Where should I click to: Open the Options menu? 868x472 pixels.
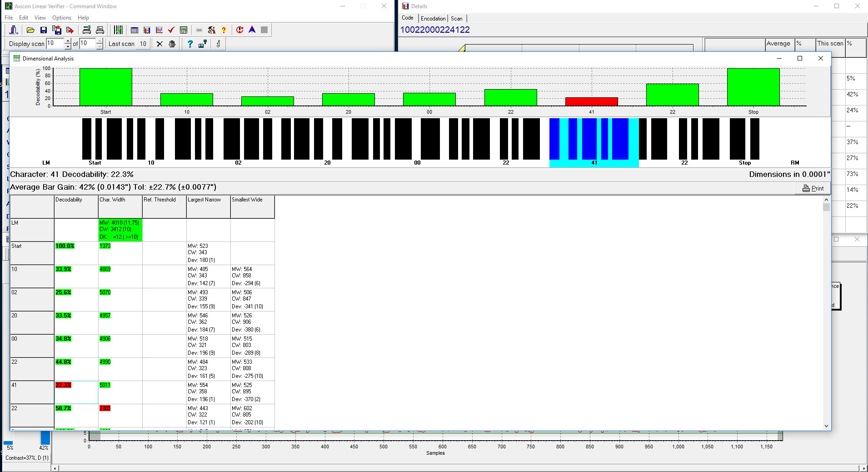pyautogui.click(x=61, y=18)
